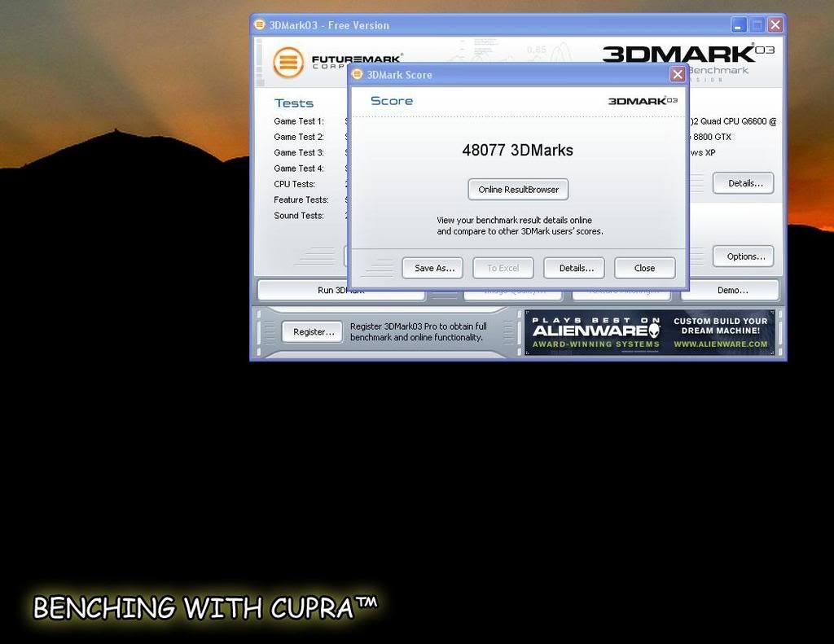Save the score with Save As…
Viewport: 834px width, 644px height.
[432, 268]
